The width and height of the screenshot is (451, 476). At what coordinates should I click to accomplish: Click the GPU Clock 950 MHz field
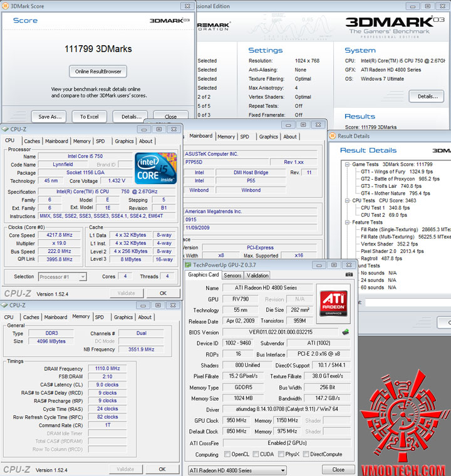pos(236,420)
